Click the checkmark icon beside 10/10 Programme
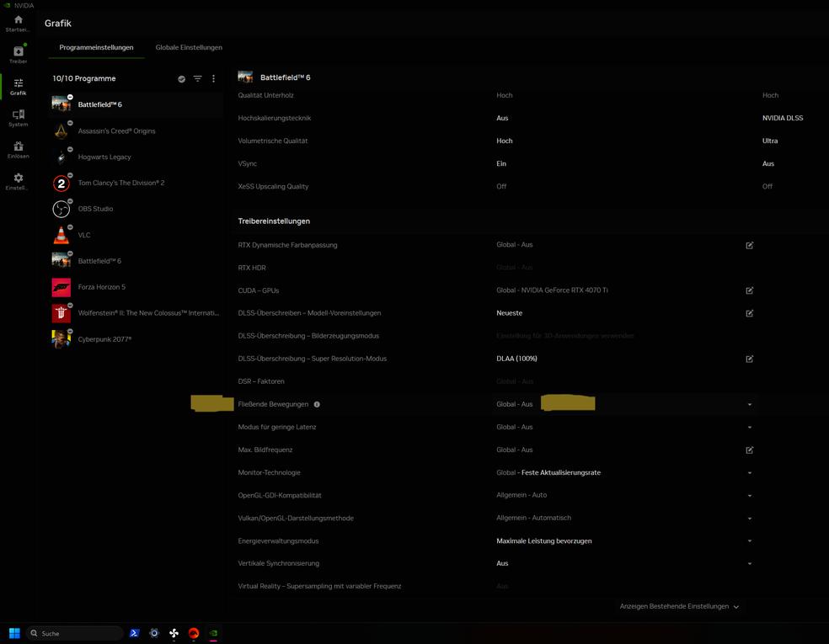The height and width of the screenshot is (644, 829). [181, 79]
